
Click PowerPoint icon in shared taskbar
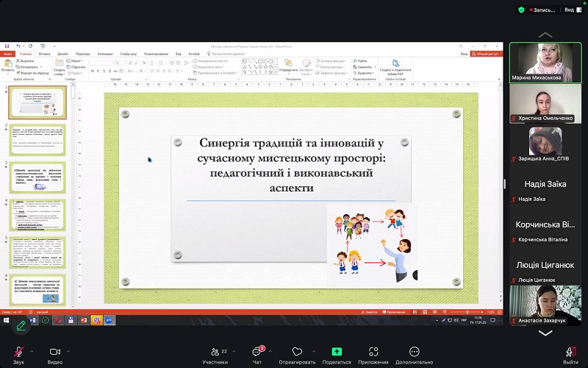click(84, 320)
